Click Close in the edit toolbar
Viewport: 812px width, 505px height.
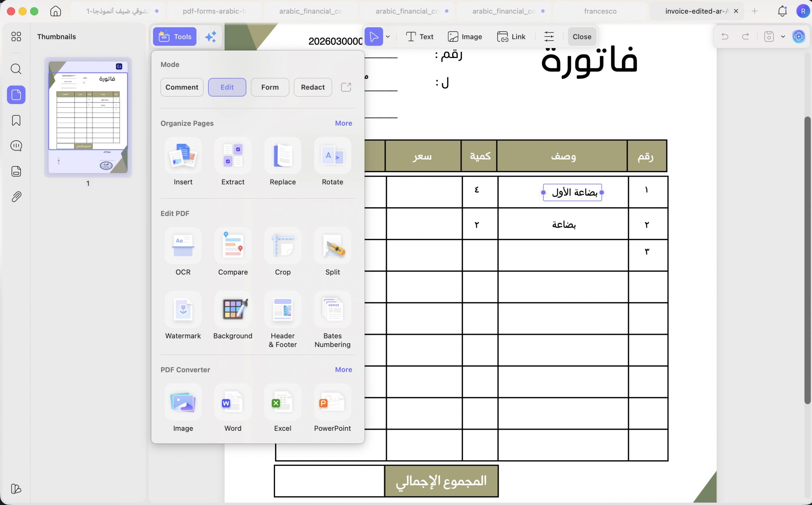(582, 36)
